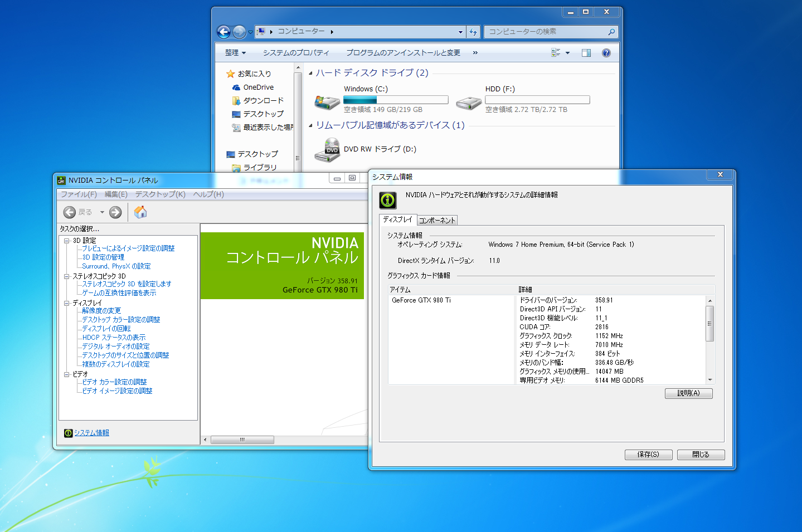
Task: Click the NVIDIA Control Panel home icon
Action: pyautogui.click(x=140, y=212)
